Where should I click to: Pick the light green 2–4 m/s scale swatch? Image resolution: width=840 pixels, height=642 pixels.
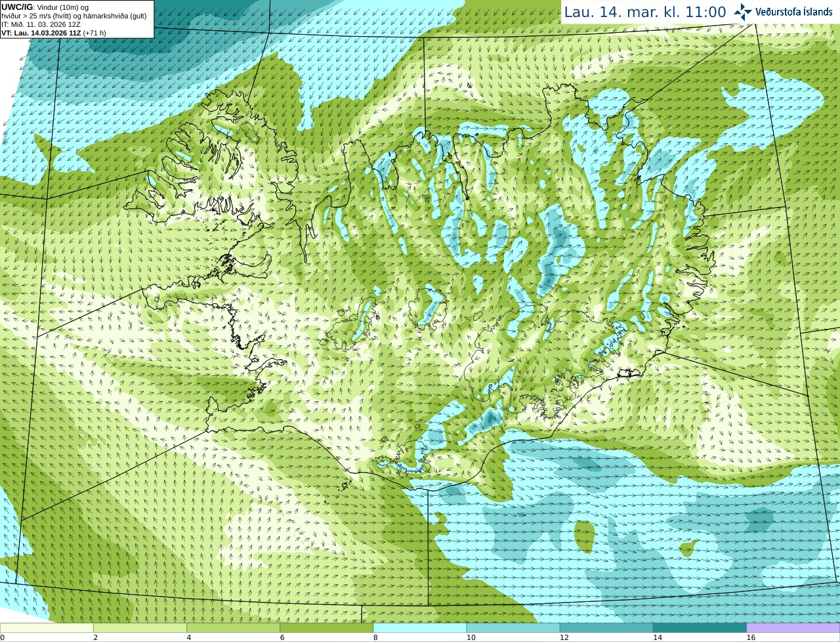(x=140, y=628)
